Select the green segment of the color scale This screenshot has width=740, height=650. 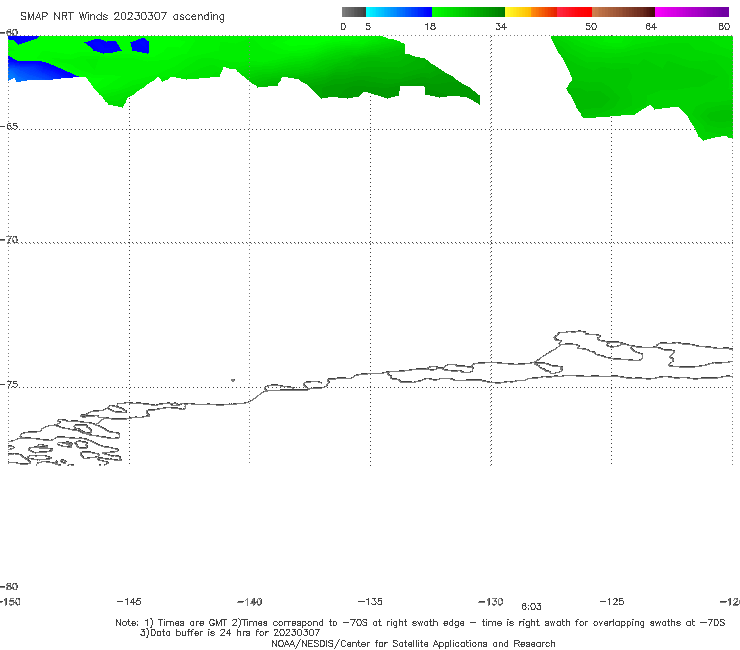(x=468, y=12)
